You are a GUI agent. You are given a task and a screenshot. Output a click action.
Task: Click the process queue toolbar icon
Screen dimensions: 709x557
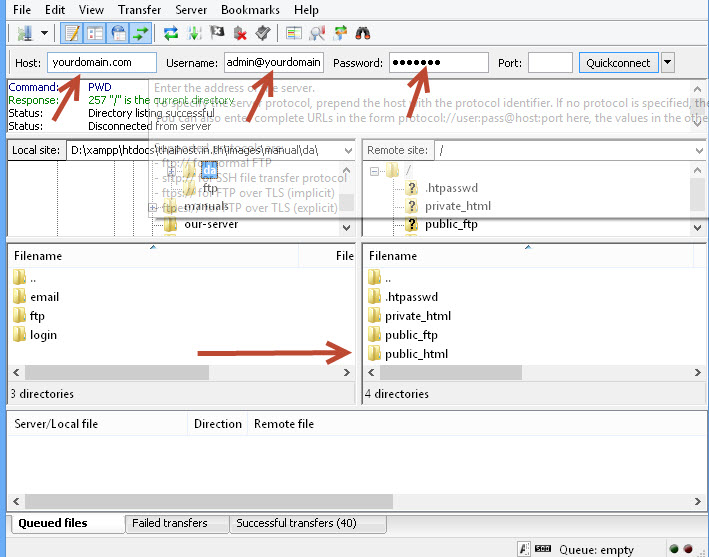pos(194,33)
